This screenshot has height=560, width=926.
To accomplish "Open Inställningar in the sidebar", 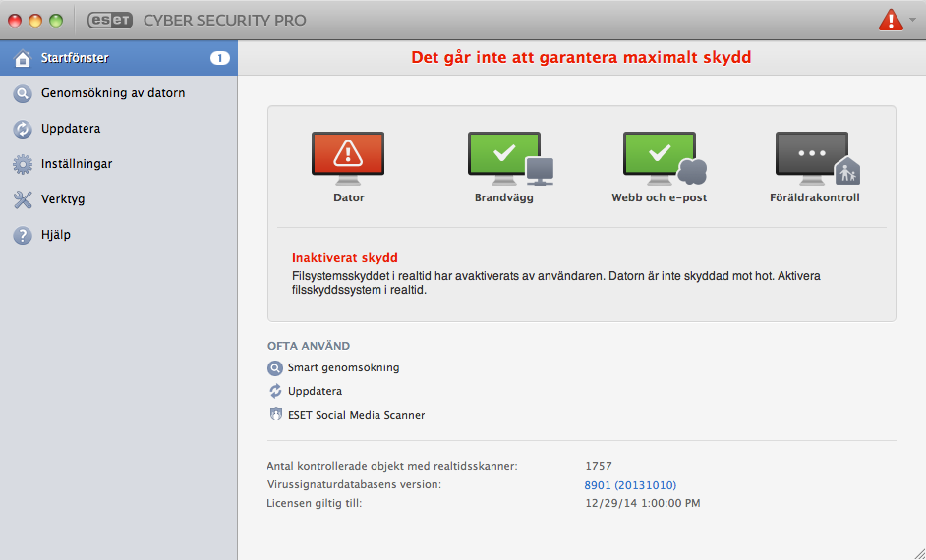I will (119, 164).
